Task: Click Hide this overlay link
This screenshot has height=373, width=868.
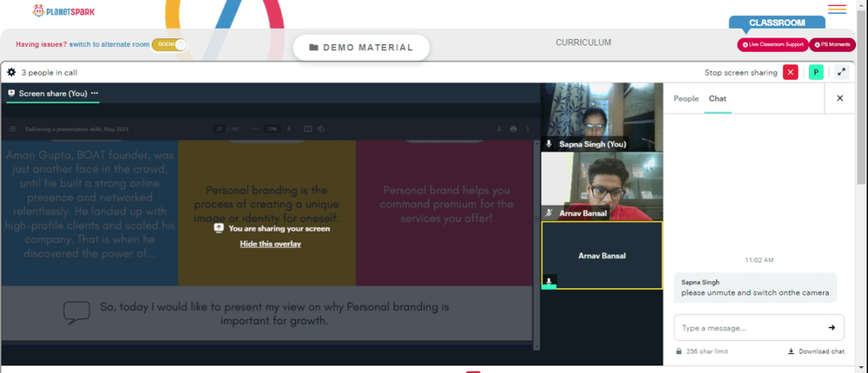Action: click(271, 244)
